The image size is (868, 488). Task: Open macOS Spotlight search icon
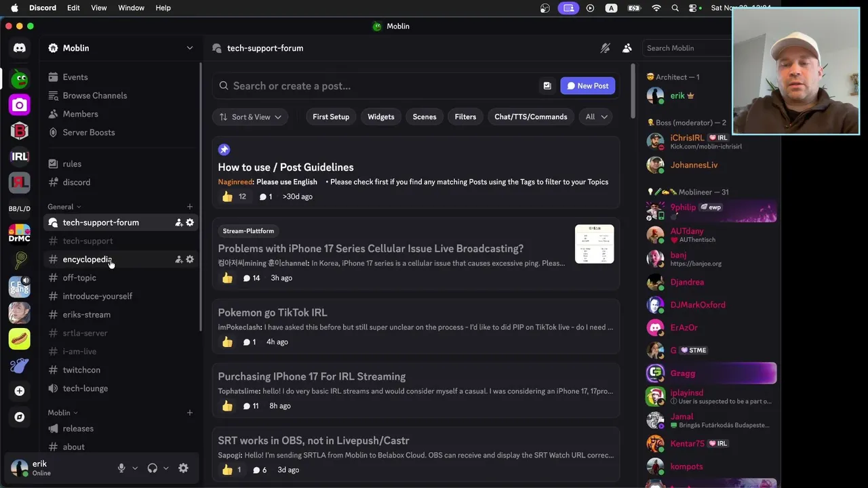pos(675,8)
